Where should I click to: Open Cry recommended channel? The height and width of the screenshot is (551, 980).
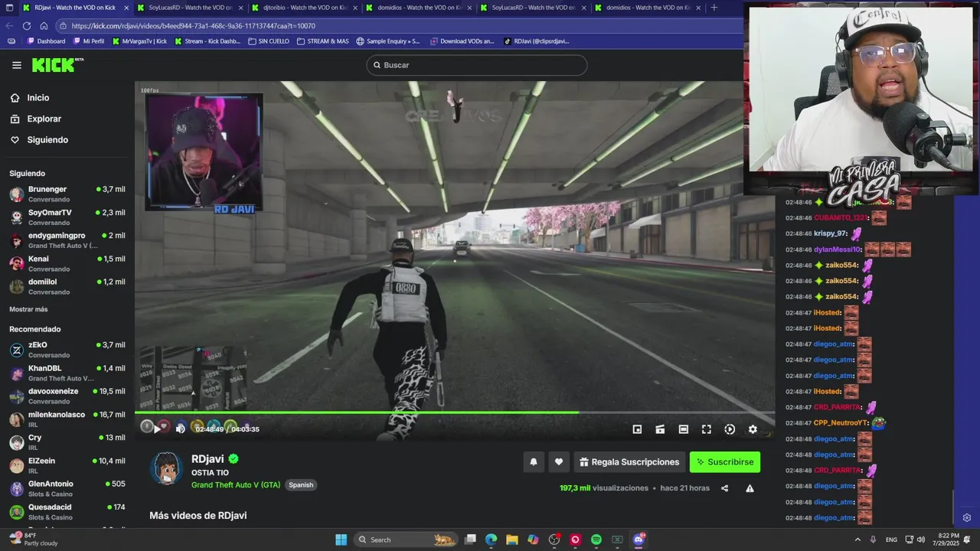tap(67, 442)
